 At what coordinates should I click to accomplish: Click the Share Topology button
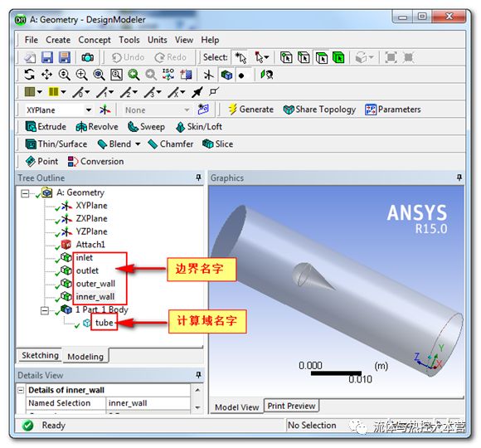[x=319, y=110]
